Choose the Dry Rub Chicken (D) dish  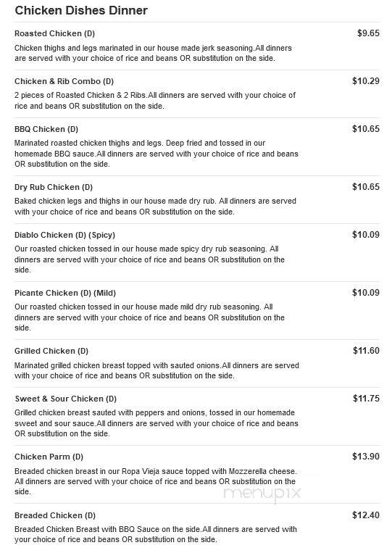pyautogui.click(x=54, y=187)
